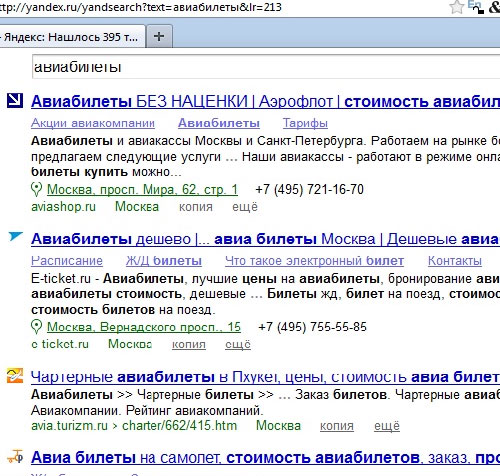Open cached копия of aviashop.ru result
Viewport: 500px width, 476px height.
pyautogui.click(x=195, y=207)
